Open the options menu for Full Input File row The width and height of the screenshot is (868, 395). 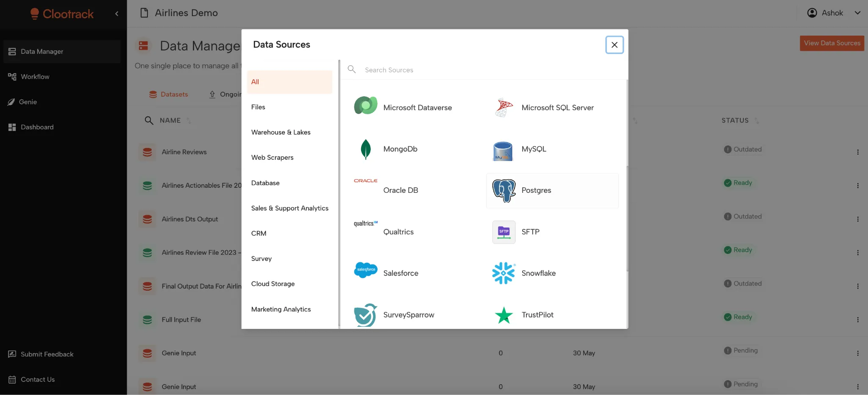pyautogui.click(x=858, y=320)
